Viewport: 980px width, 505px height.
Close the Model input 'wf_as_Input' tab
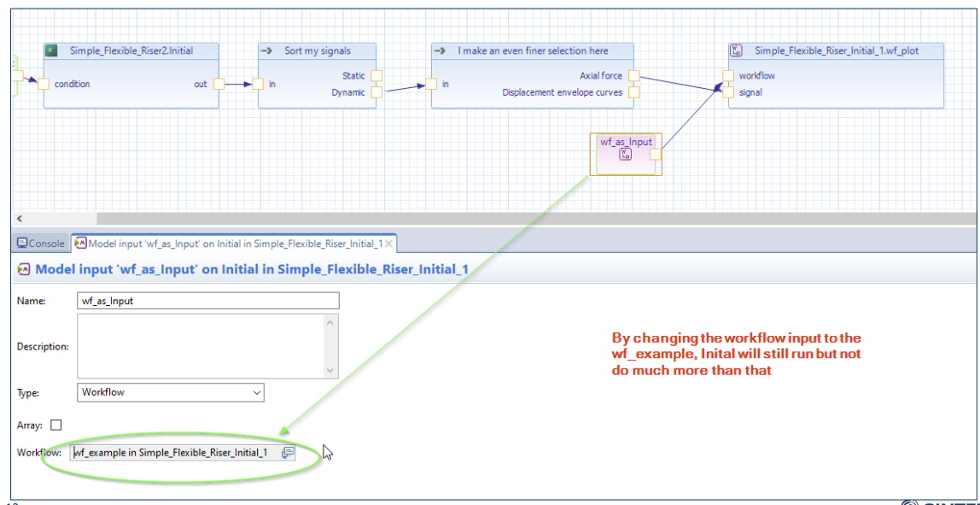tap(388, 244)
